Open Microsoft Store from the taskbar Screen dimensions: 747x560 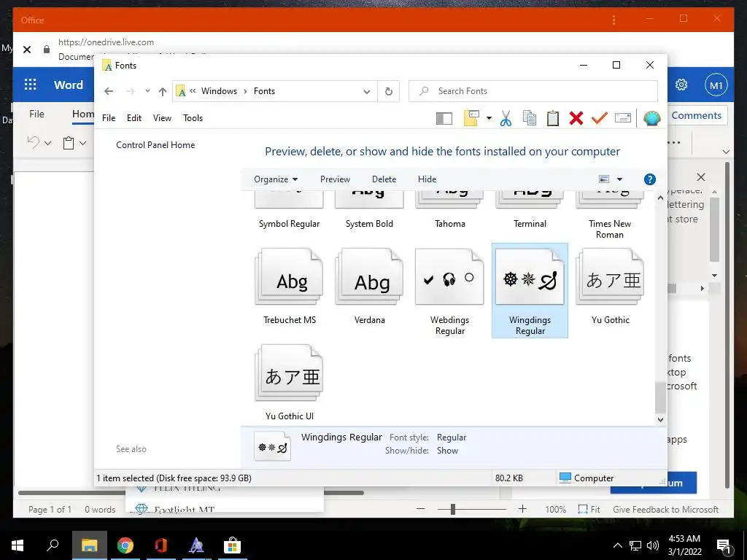232,545
